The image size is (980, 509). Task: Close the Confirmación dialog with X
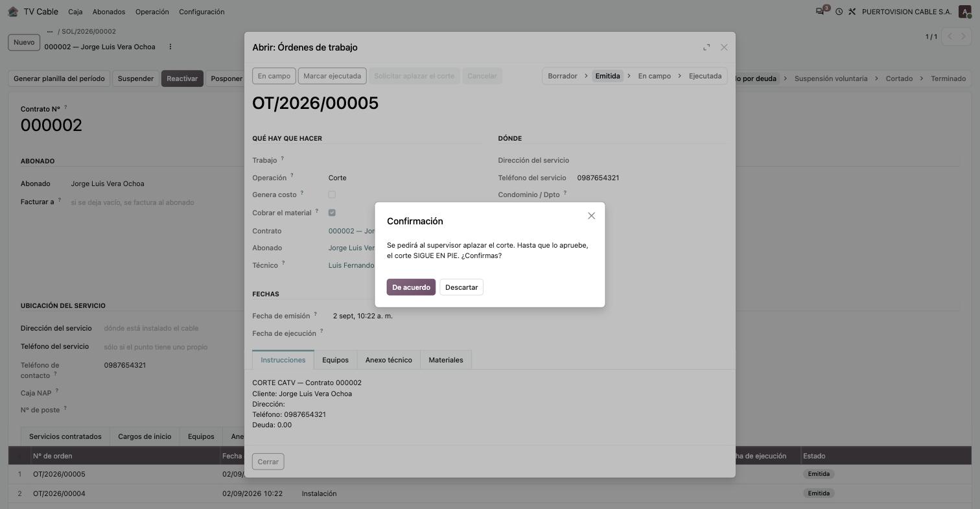tap(591, 216)
